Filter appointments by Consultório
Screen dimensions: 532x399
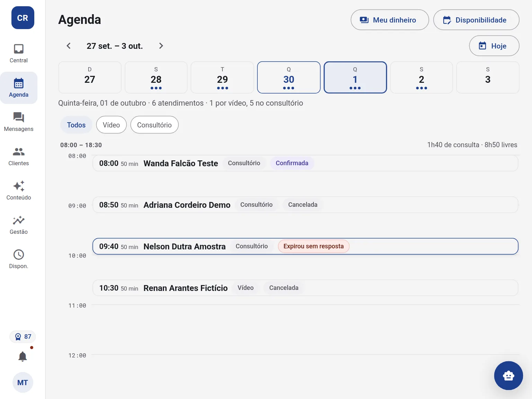(x=154, y=125)
